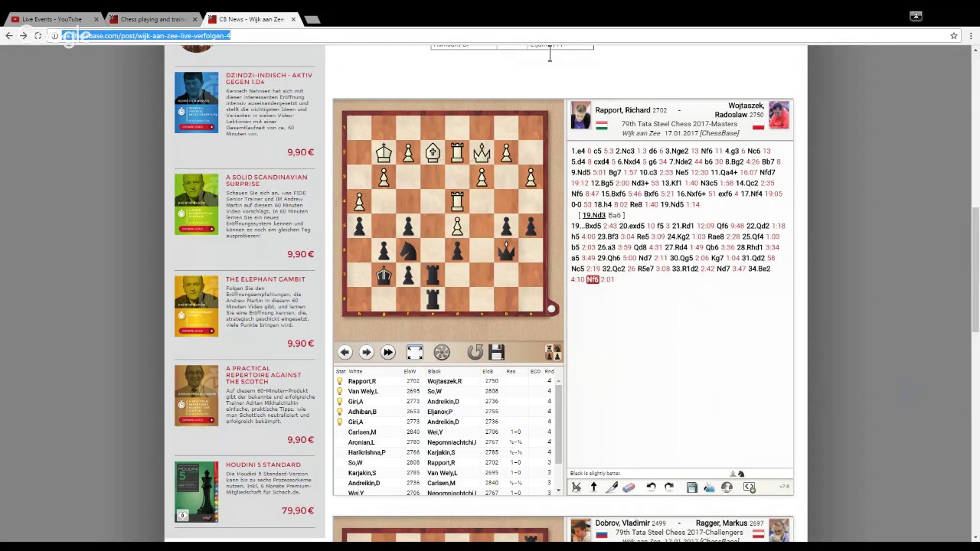Select the annotation pen icon
980x551 pixels.
click(x=612, y=487)
